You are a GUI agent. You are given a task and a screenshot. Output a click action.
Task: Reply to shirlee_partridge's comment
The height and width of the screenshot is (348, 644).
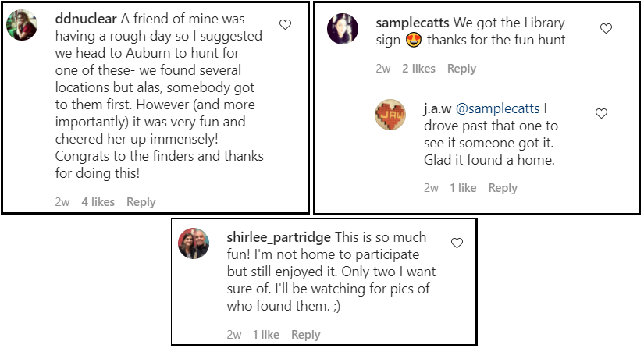(x=305, y=335)
